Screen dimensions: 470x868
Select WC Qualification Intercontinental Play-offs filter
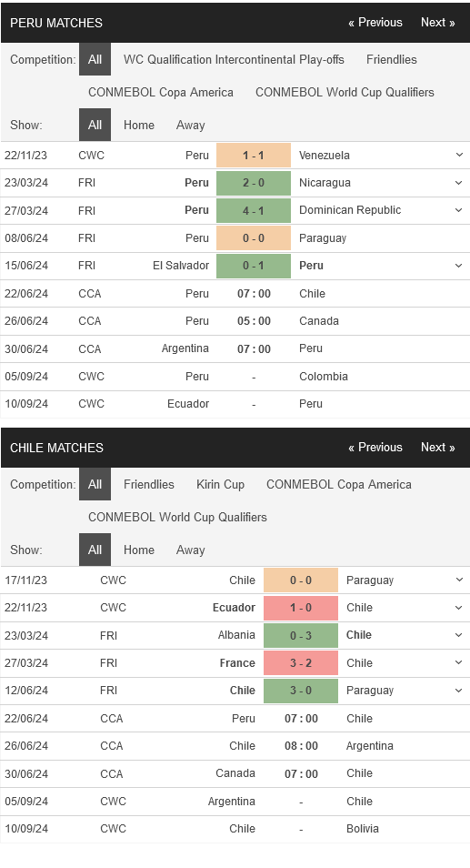pos(234,59)
